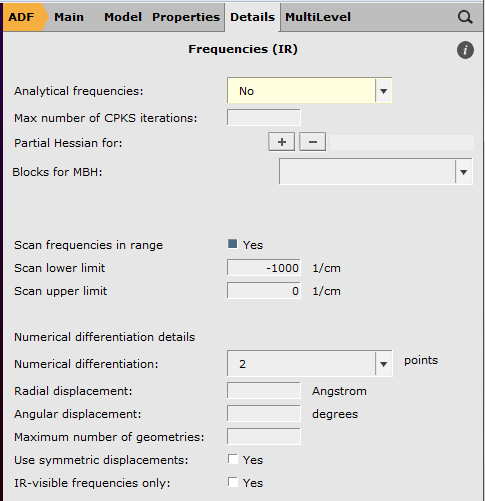Click Scan lower limit field -1000

264,268
